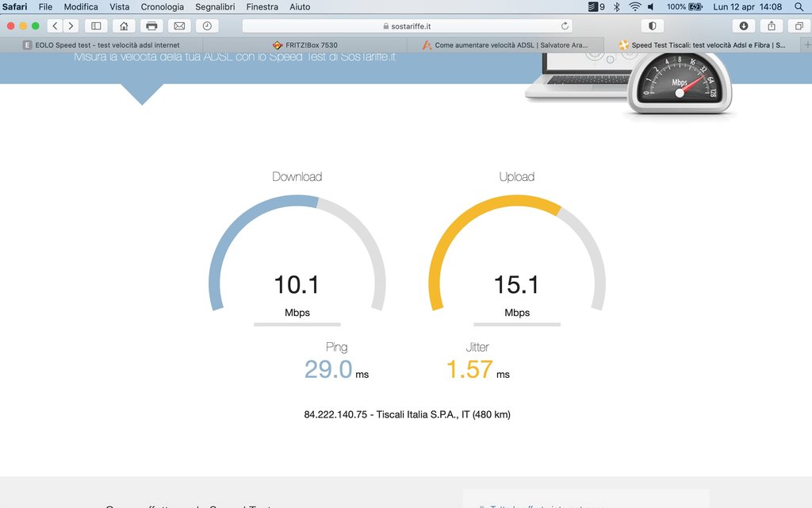Click the sostariffe.it address bar
This screenshot has height=508, width=812.
(406, 26)
